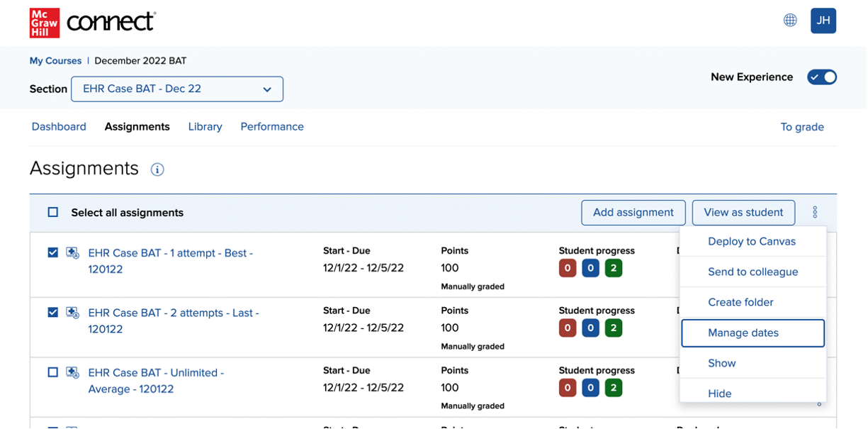Viewport: 868px width, 429px height.
Task: Open the language globe icon
Action: (x=790, y=21)
